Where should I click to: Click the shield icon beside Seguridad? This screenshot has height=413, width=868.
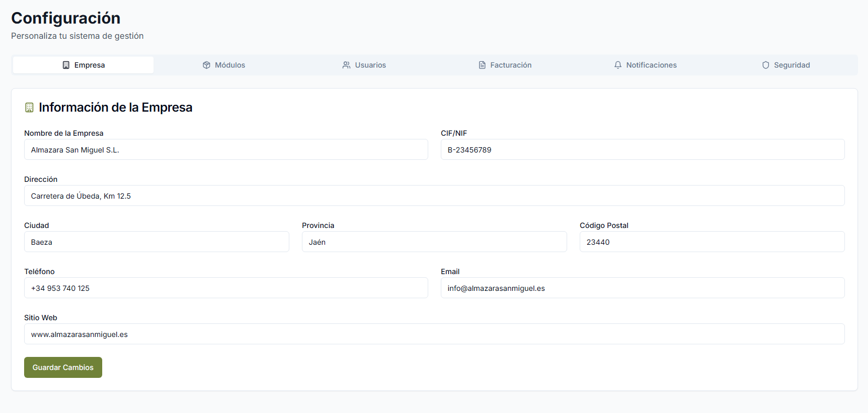766,65
